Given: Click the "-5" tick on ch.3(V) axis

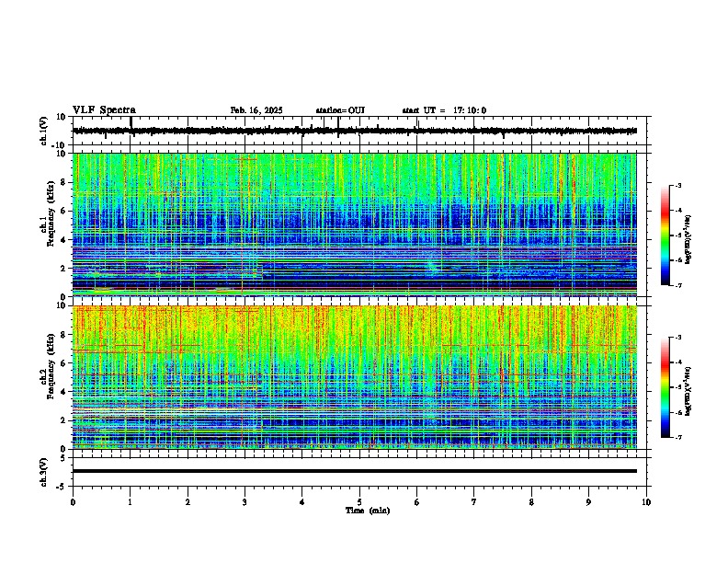Looking at the screenshot, I should (x=63, y=487).
